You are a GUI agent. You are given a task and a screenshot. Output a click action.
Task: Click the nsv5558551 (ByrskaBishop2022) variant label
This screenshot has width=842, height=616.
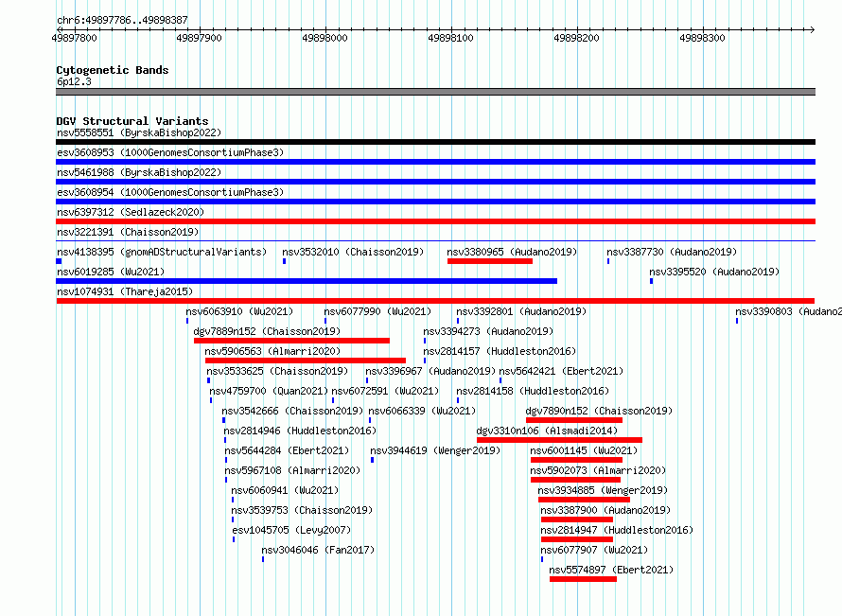139,132
